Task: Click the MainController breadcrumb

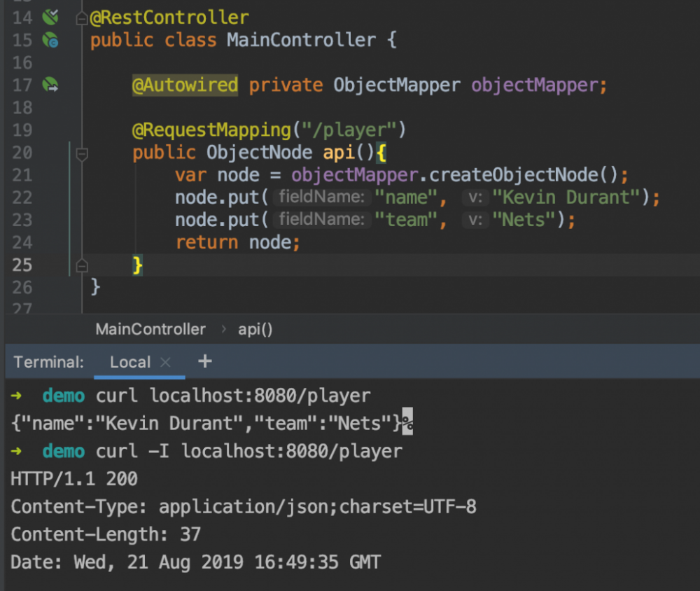Action: pyautogui.click(x=150, y=329)
